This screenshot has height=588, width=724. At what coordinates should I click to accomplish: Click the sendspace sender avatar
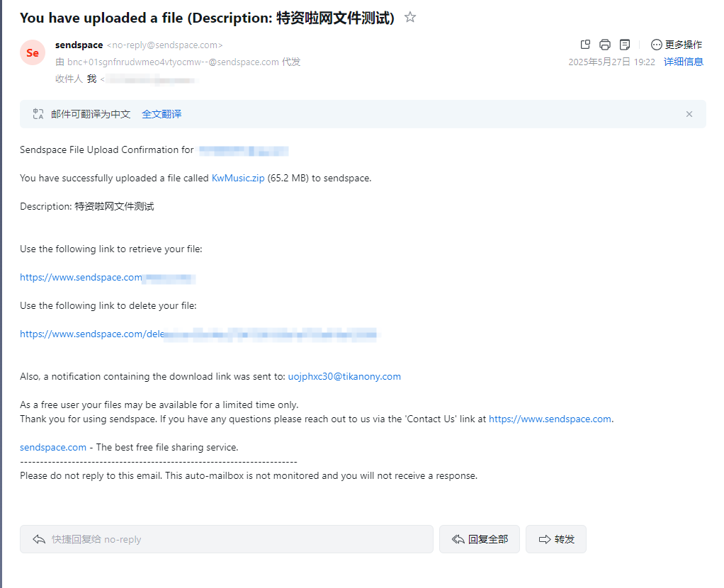(33, 52)
